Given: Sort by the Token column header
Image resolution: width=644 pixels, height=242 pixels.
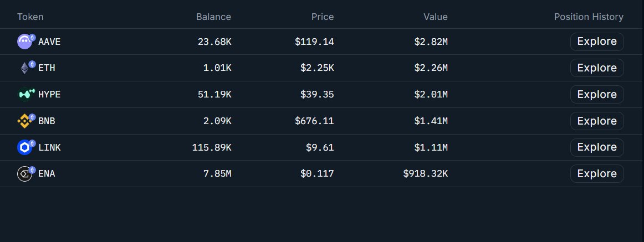Looking at the screenshot, I should (x=30, y=17).
